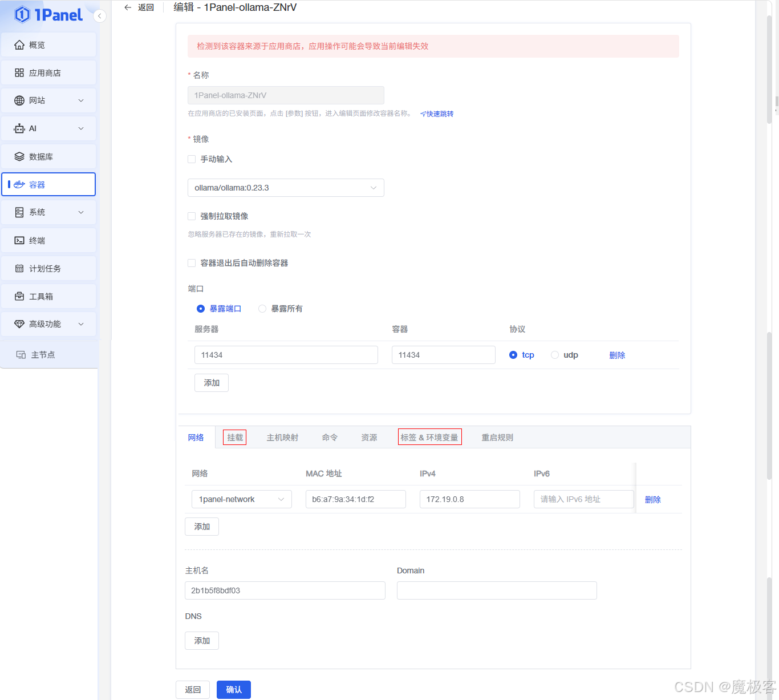The image size is (779, 700).
Task: Click the 返回 link in the header
Action: pos(146,7)
